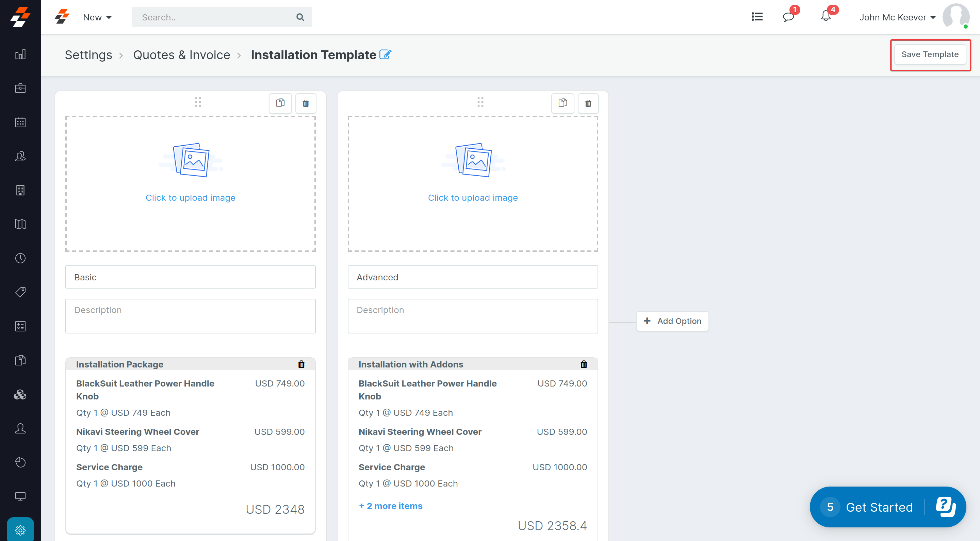The width and height of the screenshot is (980, 541).
Task: Delete the Advanced option card
Action: [588, 103]
